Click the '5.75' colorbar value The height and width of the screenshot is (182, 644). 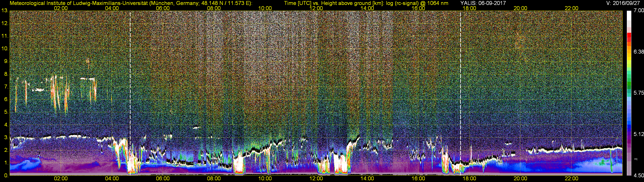pyautogui.click(x=638, y=93)
